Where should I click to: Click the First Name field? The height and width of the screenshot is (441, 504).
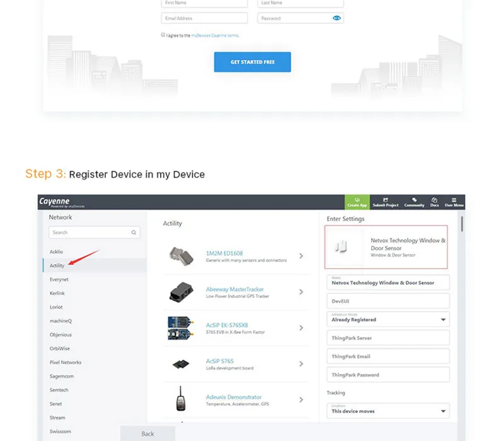click(204, 3)
